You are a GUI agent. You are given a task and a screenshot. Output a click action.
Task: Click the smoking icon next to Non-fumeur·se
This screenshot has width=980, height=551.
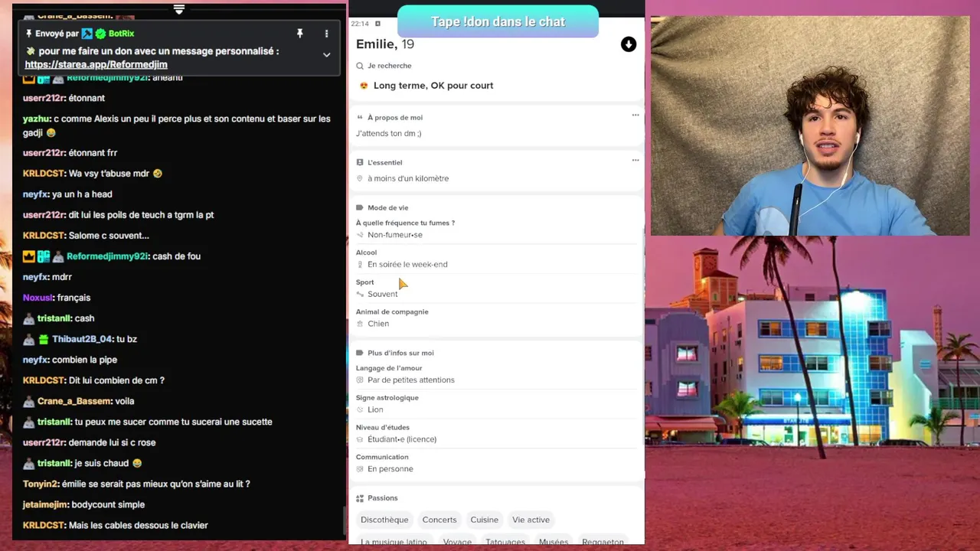360,235
